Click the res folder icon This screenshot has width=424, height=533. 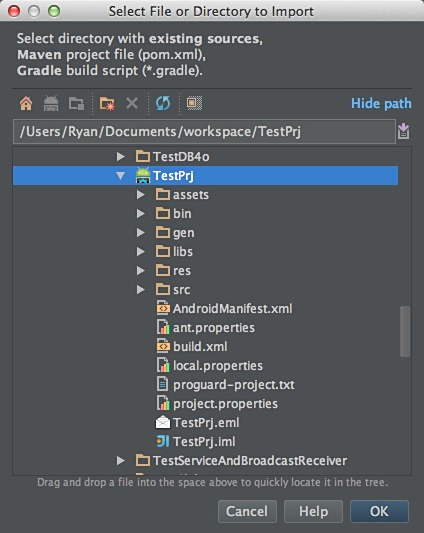[163, 271]
